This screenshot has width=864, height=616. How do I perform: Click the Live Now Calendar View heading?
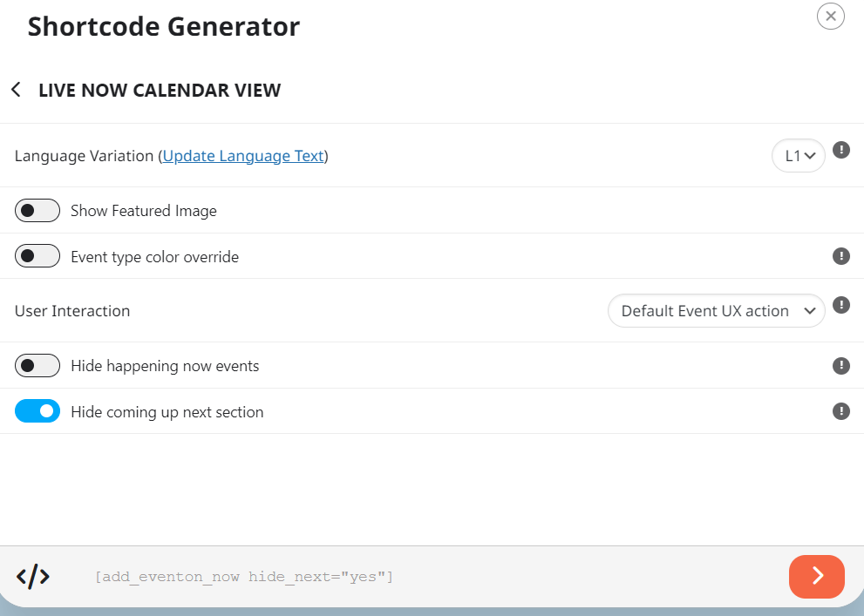point(160,91)
